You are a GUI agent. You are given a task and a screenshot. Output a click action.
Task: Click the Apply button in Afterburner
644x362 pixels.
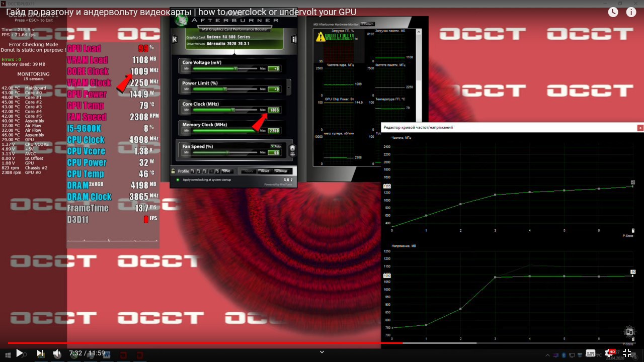[x=248, y=171]
